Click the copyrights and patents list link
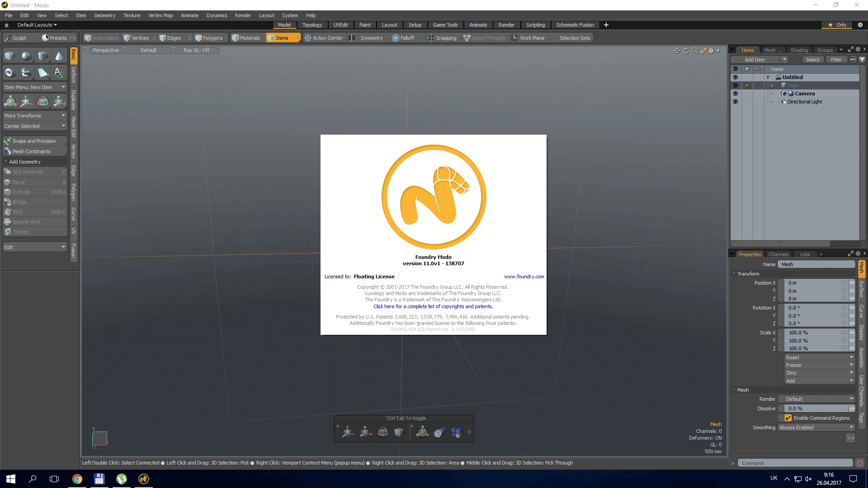Viewport: 868px width, 488px height. tap(433, 306)
